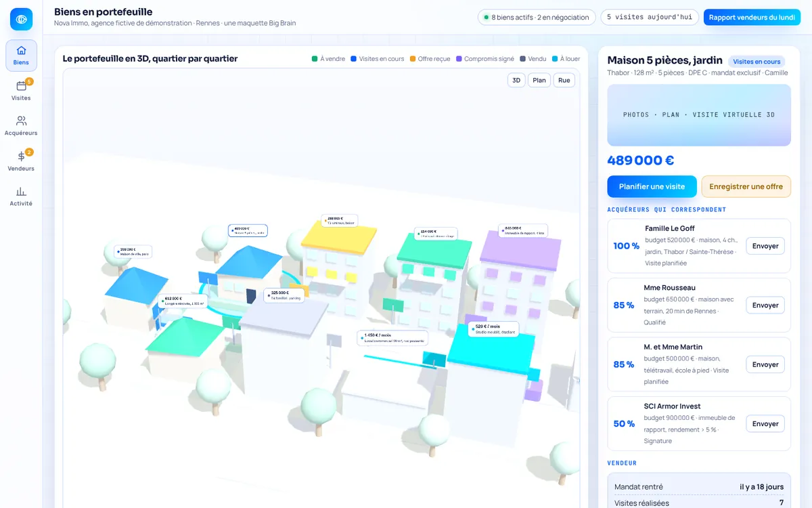Send the property to Famille Le Goff

[765, 246]
